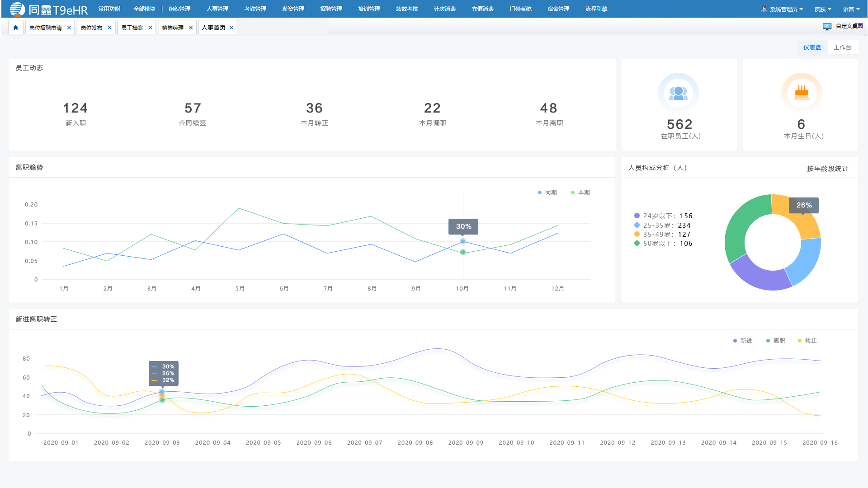Image resolution: width=868 pixels, height=488 pixels.
Task: Close the 岗位招聘申请 tab
Action: point(69,28)
